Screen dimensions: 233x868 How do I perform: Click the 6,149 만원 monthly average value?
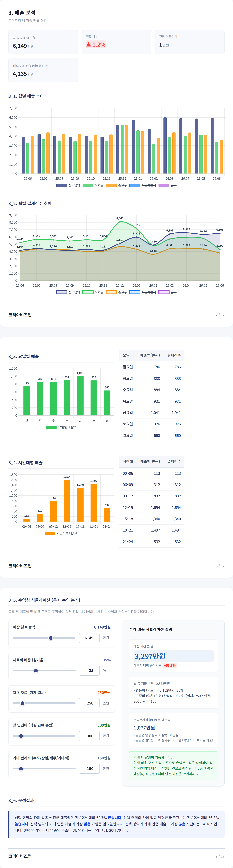23,46
